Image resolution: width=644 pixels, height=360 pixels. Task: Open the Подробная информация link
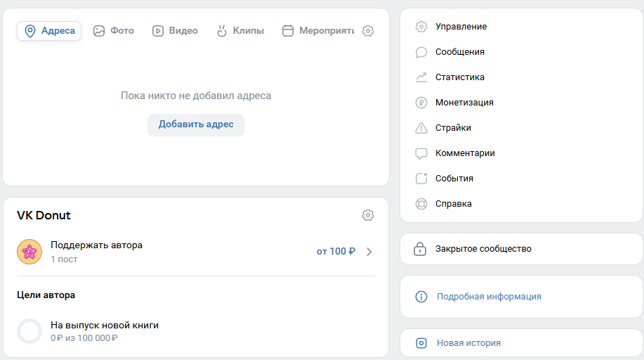tap(489, 297)
